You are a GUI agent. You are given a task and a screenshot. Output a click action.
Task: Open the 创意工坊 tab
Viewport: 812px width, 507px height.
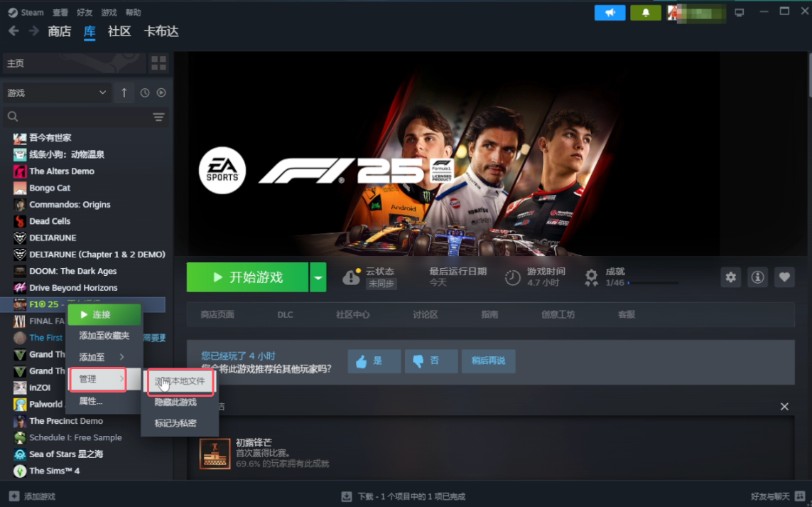[x=558, y=315]
